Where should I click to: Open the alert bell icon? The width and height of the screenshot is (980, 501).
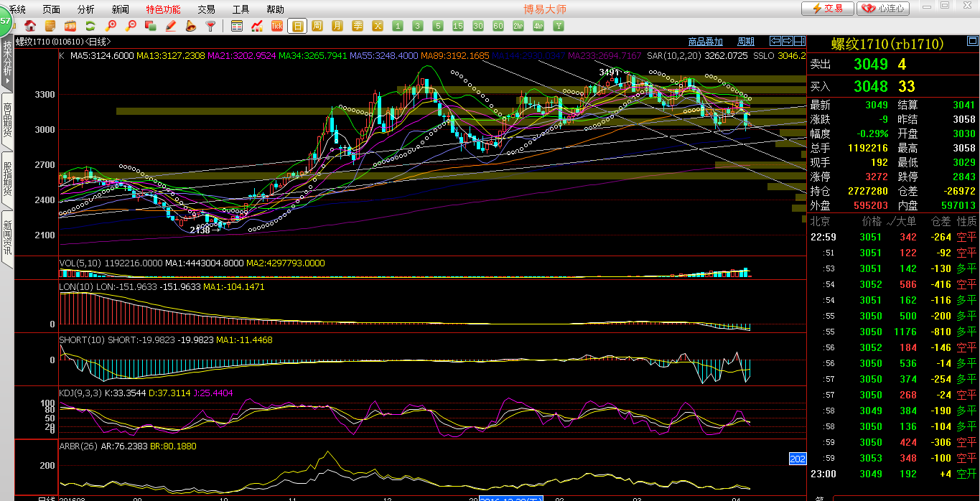pos(190,26)
